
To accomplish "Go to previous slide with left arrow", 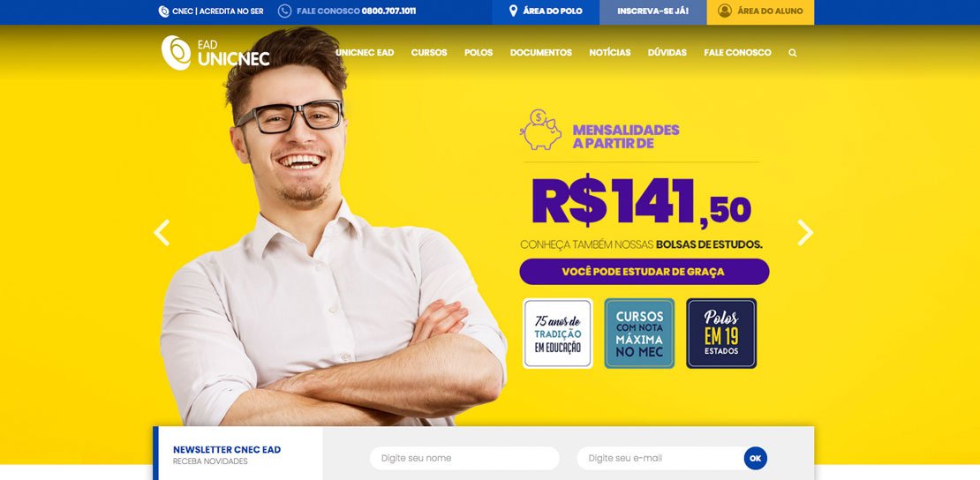I will 162,233.
